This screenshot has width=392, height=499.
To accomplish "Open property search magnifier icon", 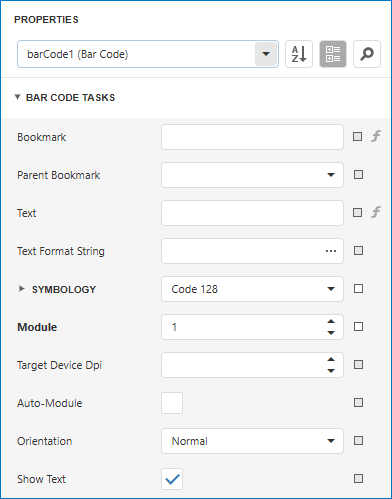I will 367,54.
